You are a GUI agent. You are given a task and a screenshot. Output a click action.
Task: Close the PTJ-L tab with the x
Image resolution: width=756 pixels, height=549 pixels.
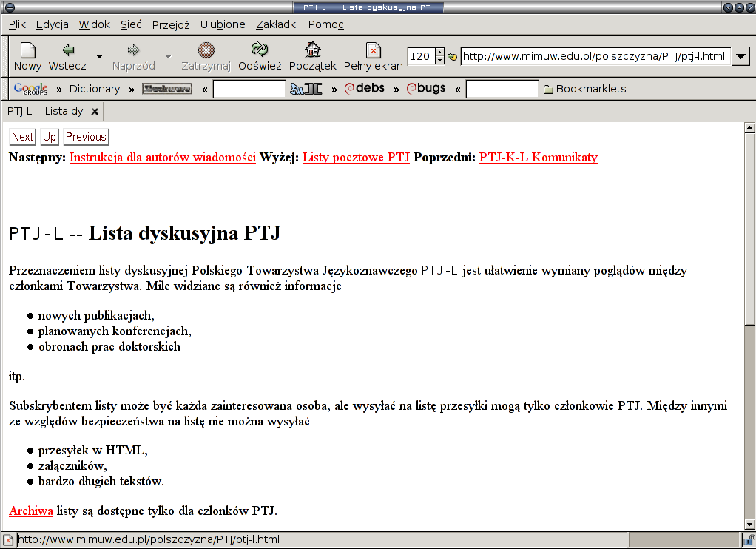(x=95, y=112)
